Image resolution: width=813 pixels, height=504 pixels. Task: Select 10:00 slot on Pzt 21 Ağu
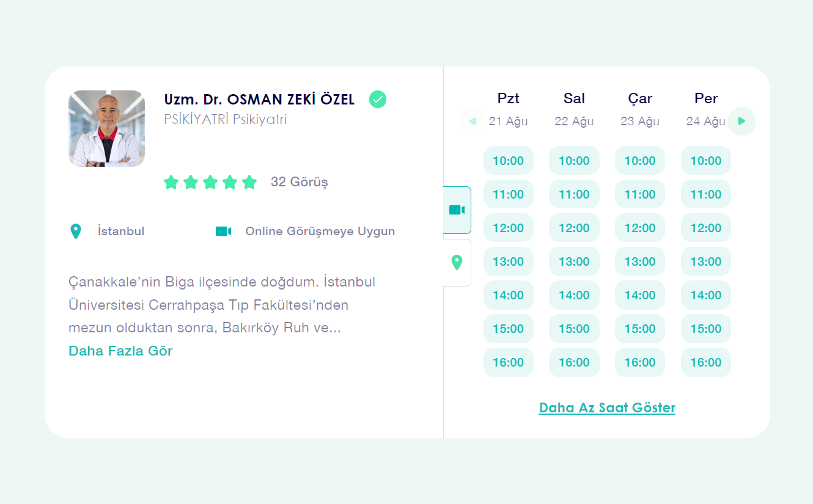(x=508, y=161)
